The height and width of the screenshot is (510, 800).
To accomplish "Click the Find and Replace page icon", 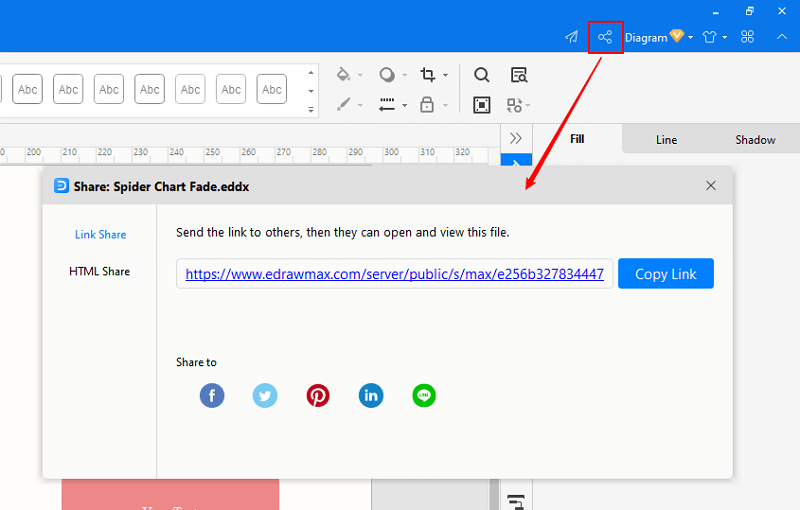I will click(519, 75).
